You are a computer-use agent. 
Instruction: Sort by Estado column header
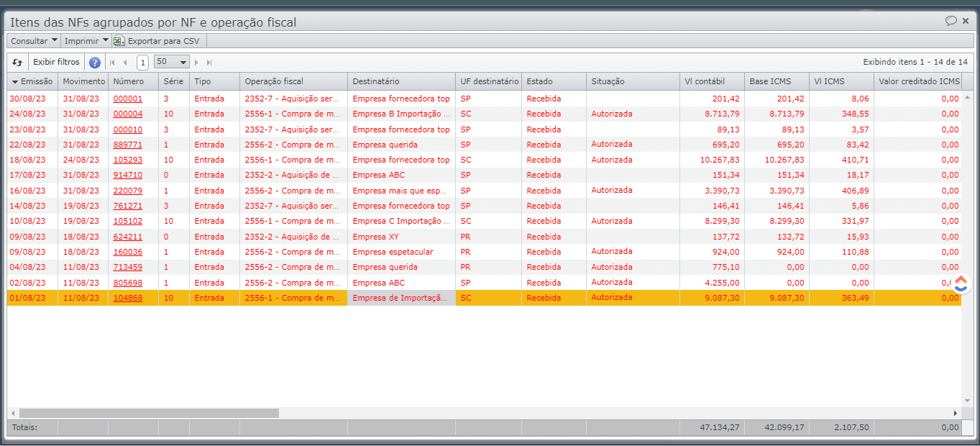[554, 81]
